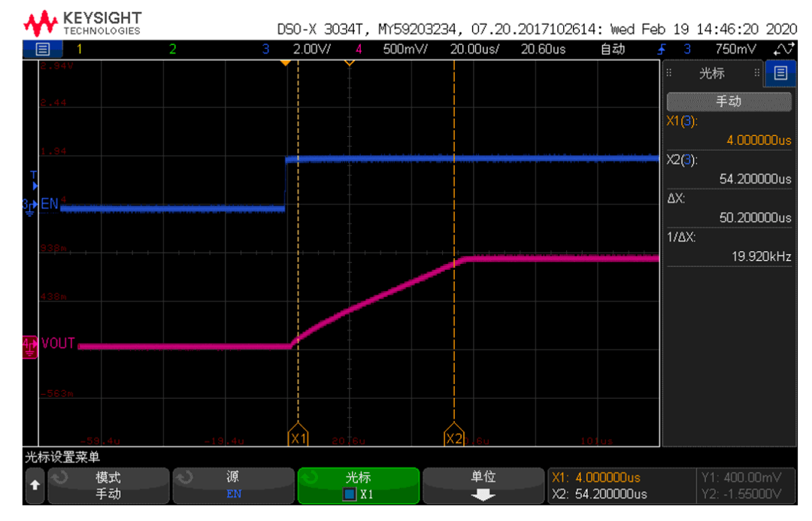Select channel 2 indicator in top bar
Image resolution: width=812 pixels, height=521 pixels.
(172, 49)
